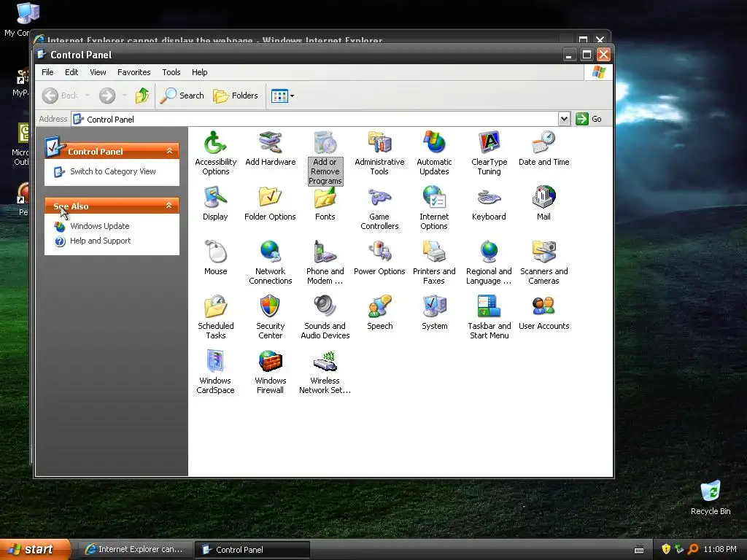Open Automatic Updates icon
The image size is (747, 560).
point(434,143)
